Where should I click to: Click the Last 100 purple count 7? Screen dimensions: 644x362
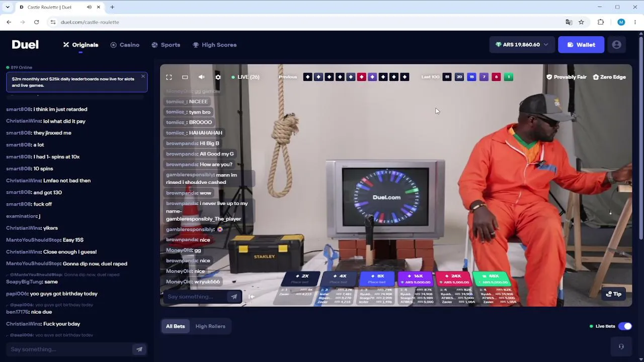tap(484, 77)
